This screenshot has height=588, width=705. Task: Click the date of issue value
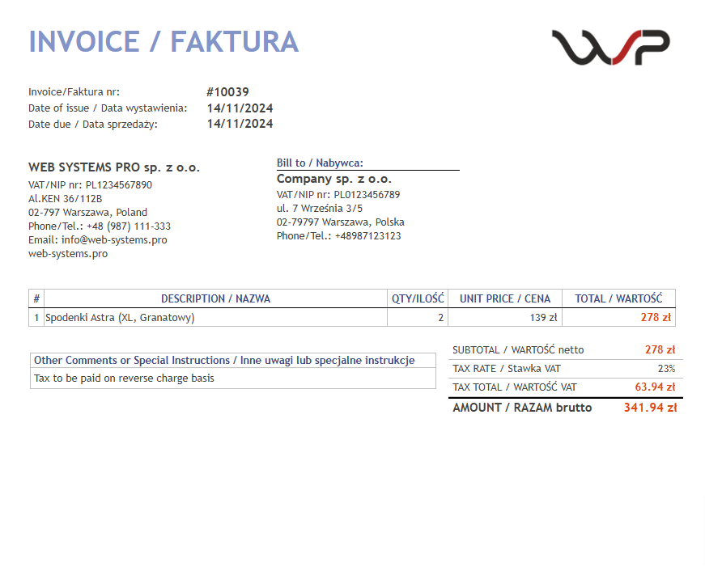pos(240,108)
